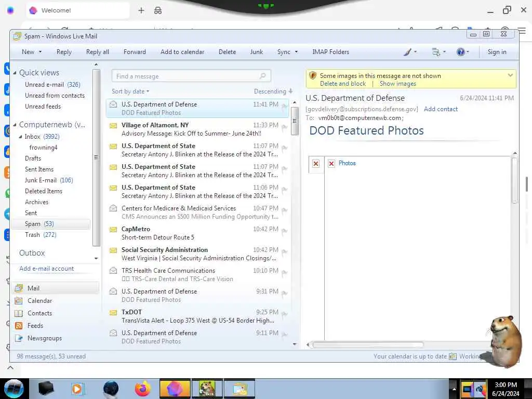532x399 pixels.
Task: Click Show images link
Action: 397,84
